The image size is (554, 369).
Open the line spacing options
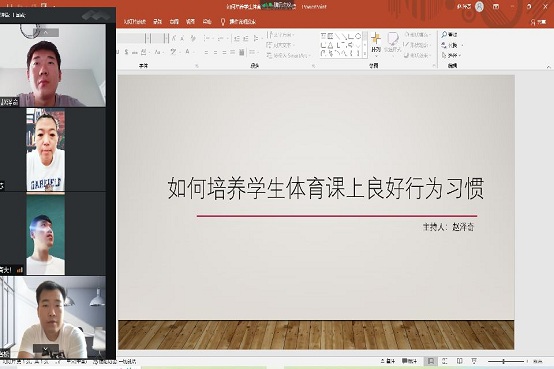click(257, 38)
